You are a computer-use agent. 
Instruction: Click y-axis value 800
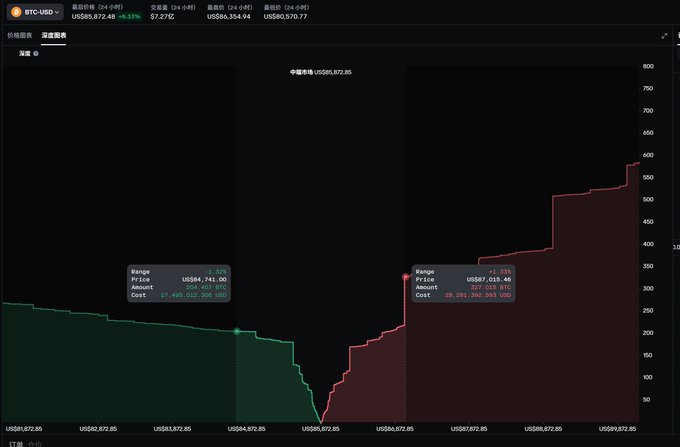point(648,66)
